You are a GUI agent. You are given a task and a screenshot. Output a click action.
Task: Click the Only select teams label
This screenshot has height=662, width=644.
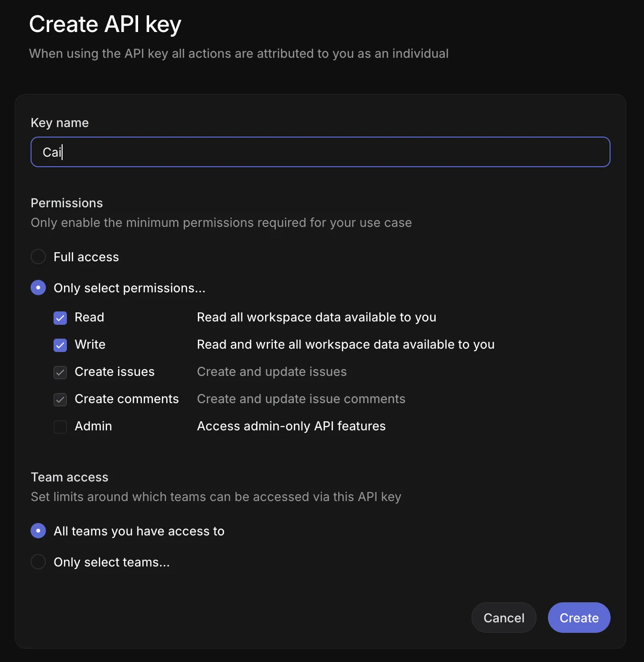(111, 562)
